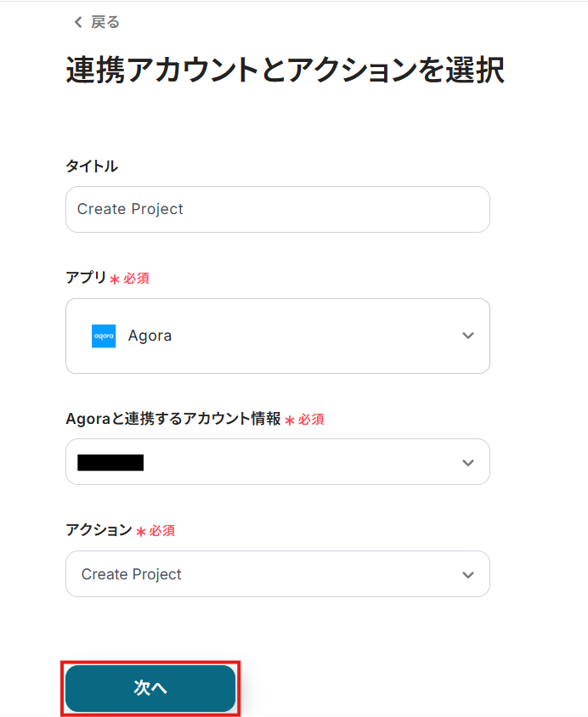Select the Agora app name text
The width and height of the screenshot is (588, 717).
[x=150, y=336]
